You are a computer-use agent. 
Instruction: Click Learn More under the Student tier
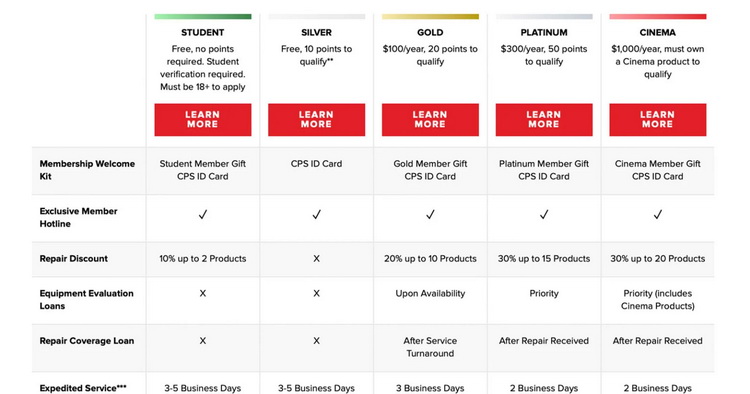coord(202,120)
